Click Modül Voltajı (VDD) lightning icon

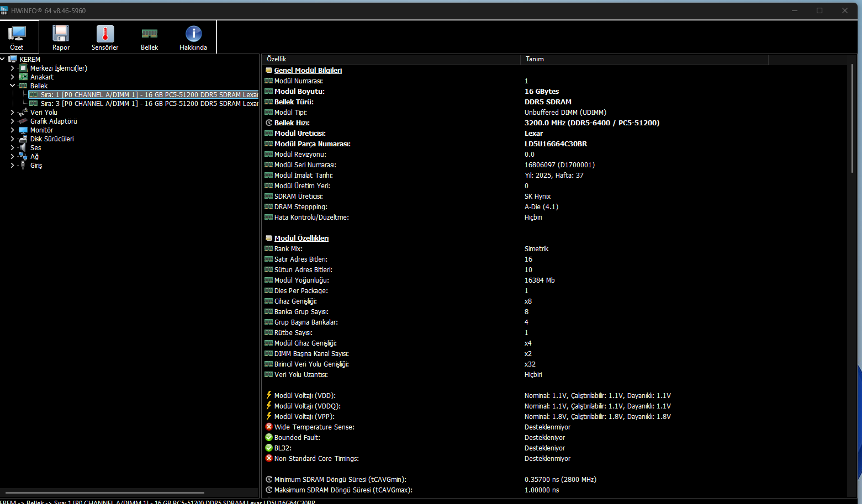(x=269, y=395)
